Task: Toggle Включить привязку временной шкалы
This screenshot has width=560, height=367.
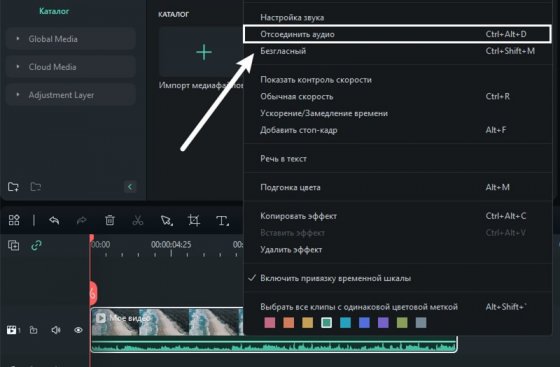Action: tap(398, 278)
